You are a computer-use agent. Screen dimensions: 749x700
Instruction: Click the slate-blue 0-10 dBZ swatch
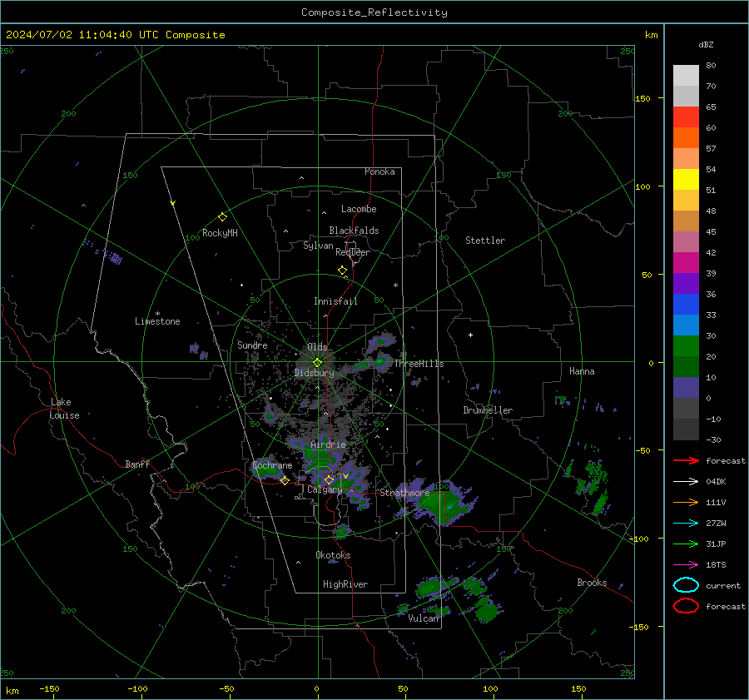click(x=686, y=388)
